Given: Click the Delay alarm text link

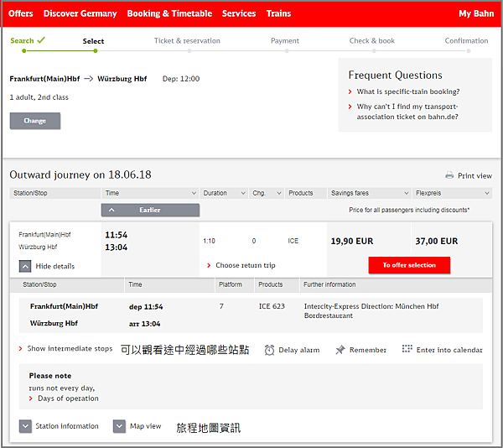Looking at the screenshot, I should pos(299,350).
